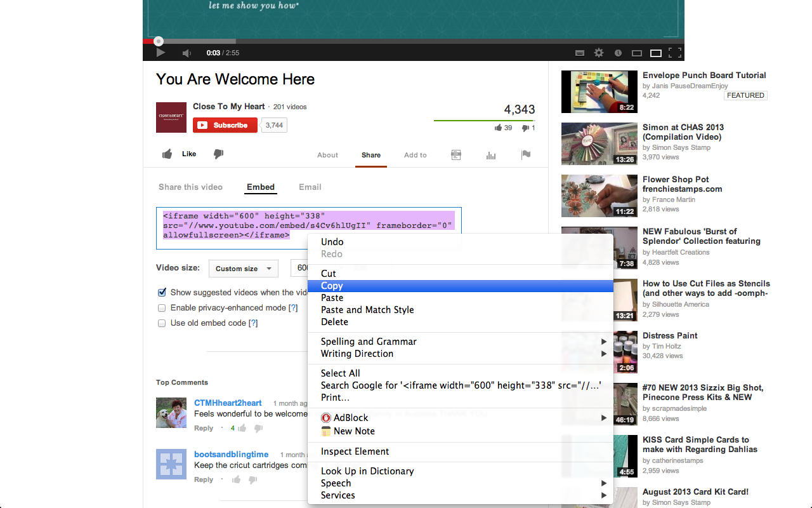Choose Cut in the context menu
This screenshot has width=812, height=508.
(x=460, y=274)
